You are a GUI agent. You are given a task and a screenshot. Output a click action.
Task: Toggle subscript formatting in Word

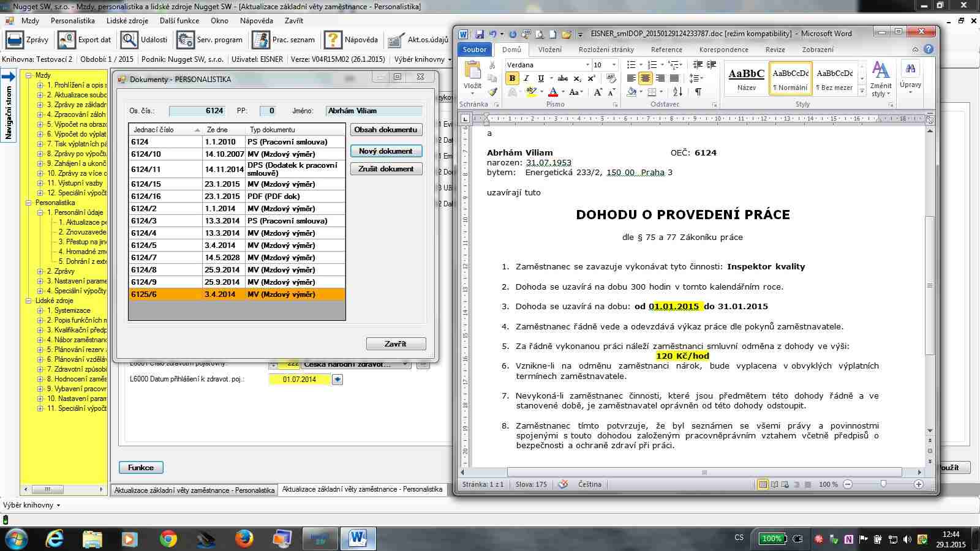click(x=578, y=78)
